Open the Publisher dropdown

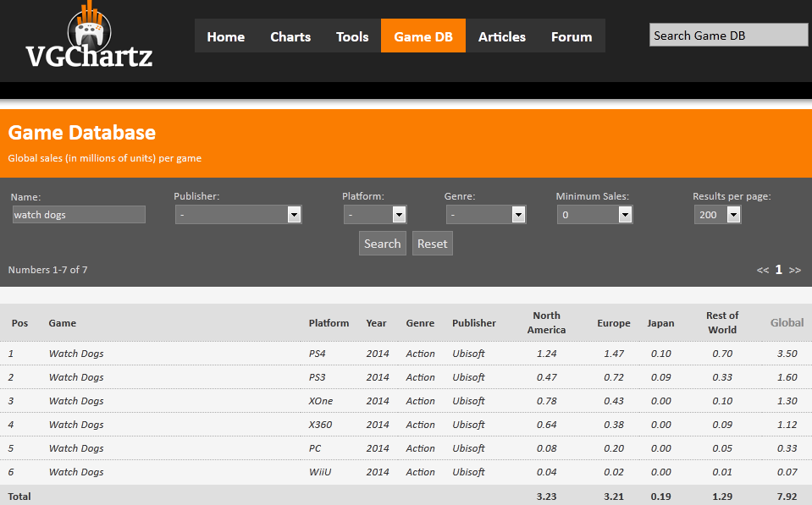coord(238,215)
